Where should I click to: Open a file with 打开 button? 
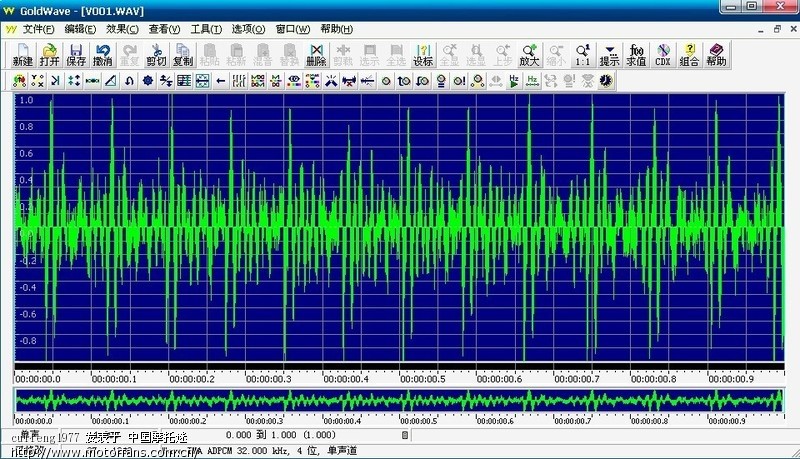pos(49,54)
